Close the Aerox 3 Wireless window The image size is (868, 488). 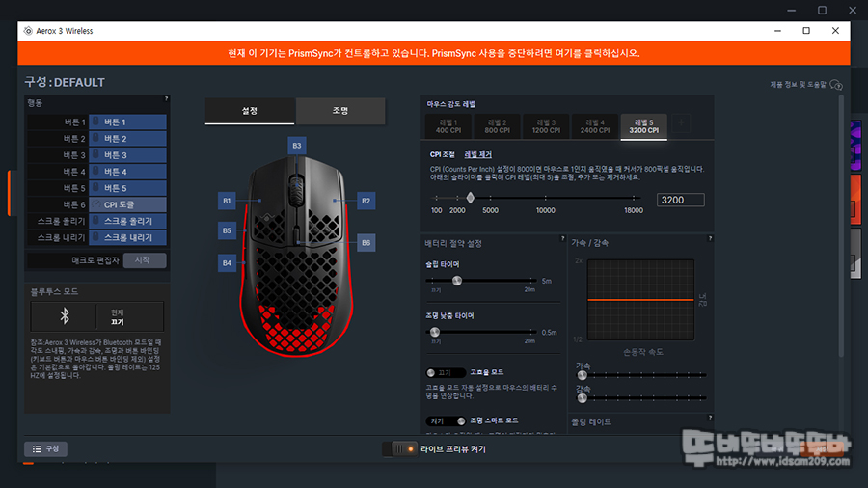coord(835,31)
